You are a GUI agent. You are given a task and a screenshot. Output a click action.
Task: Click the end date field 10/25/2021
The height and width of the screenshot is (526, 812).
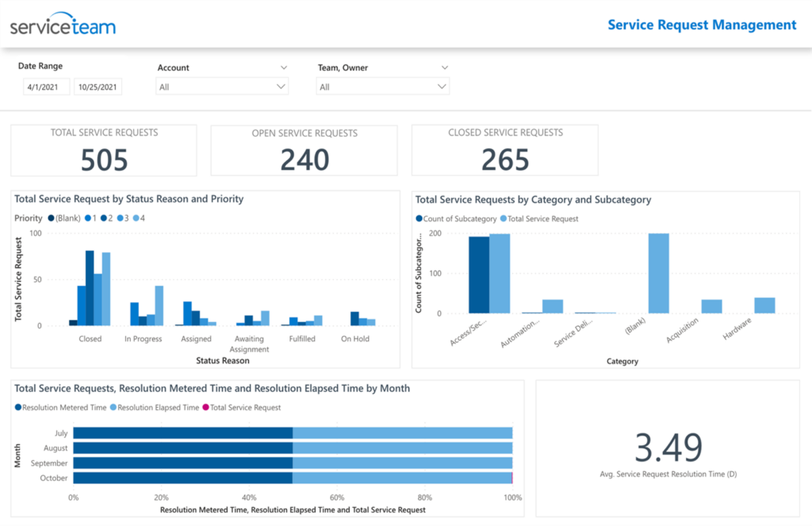98,87
